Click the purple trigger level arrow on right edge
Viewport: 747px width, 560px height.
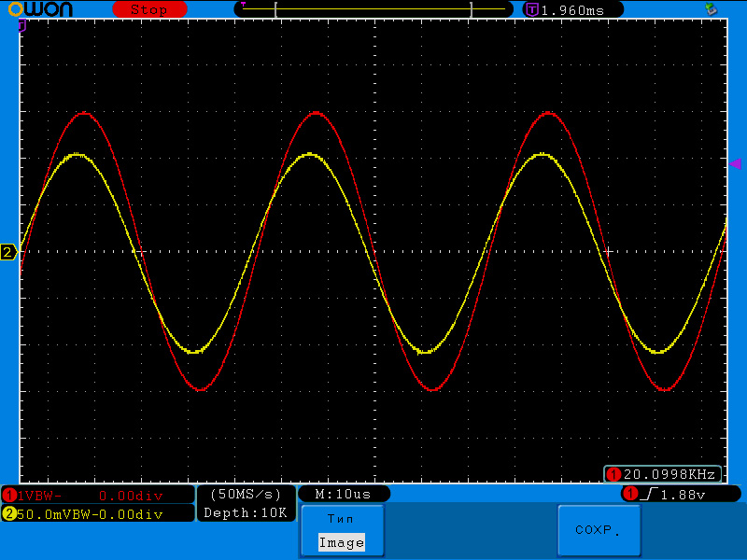(735, 164)
